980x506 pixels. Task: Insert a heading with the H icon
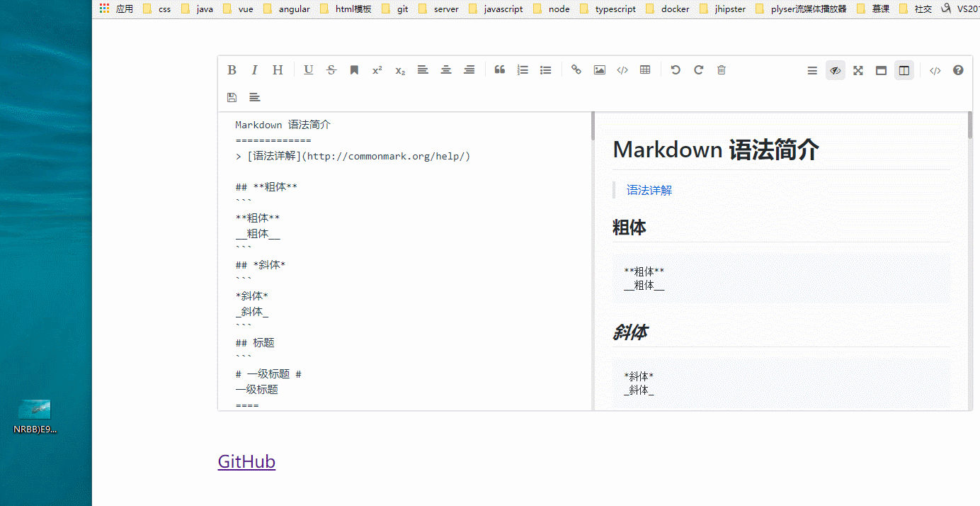click(278, 70)
